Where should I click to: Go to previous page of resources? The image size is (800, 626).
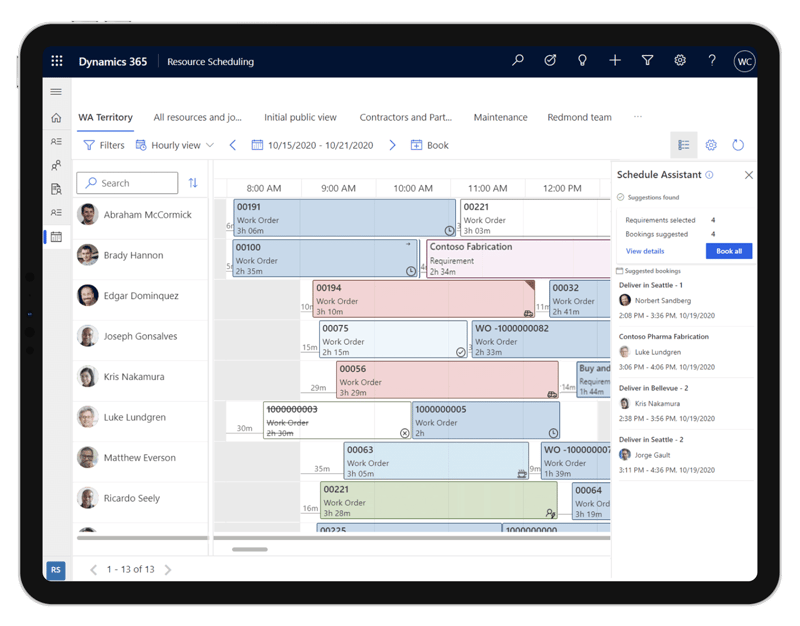coord(93,570)
